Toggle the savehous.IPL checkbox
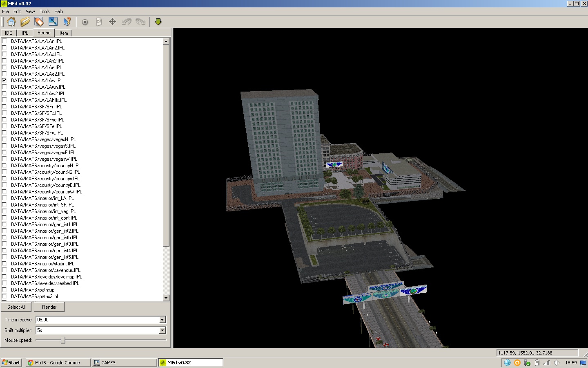Screen dimensions: 588x368 [4, 270]
